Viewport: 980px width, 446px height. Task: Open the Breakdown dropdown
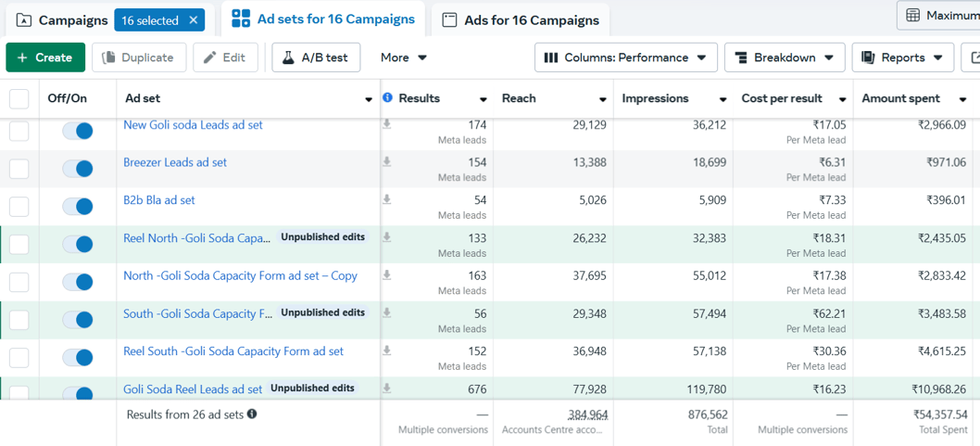785,57
